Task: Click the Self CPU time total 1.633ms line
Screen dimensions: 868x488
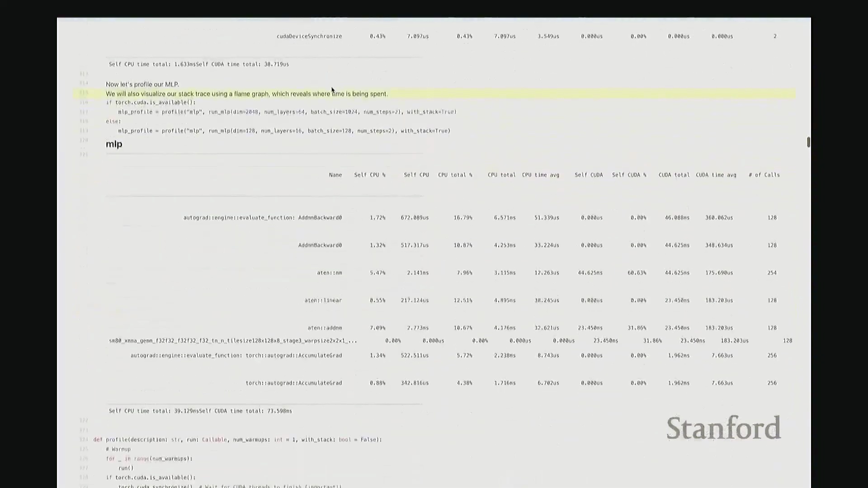Action: [x=198, y=64]
